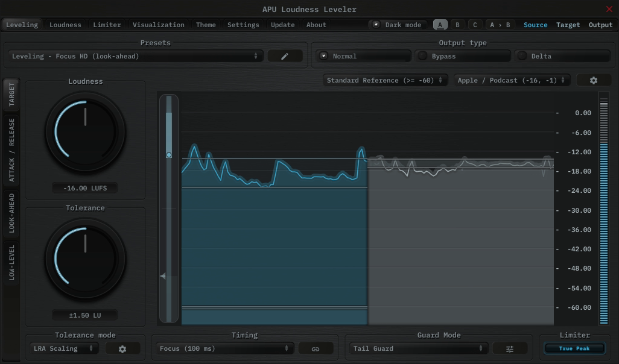Click the Source display link
The image size is (619, 364).
[x=535, y=25]
